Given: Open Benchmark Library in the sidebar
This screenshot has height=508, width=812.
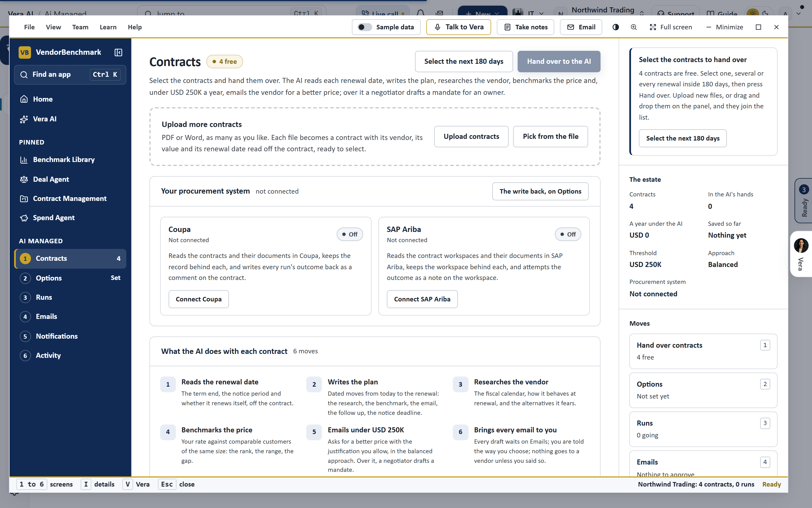Looking at the screenshot, I should (70, 159).
